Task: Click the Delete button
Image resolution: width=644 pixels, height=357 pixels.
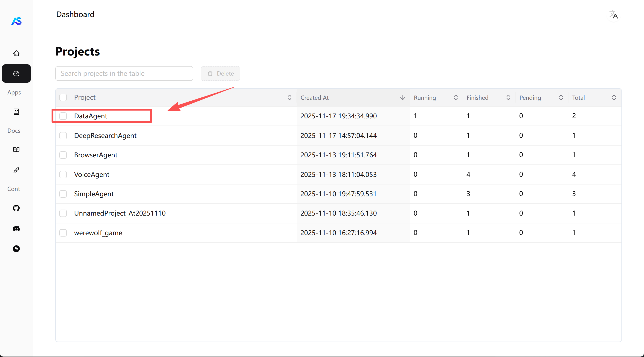Action: coord(220,73)
